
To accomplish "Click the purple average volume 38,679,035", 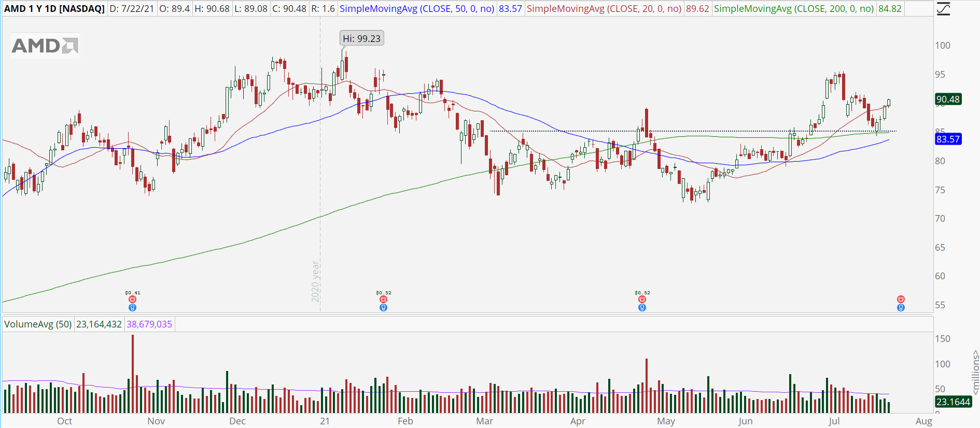I will [149, 324].
